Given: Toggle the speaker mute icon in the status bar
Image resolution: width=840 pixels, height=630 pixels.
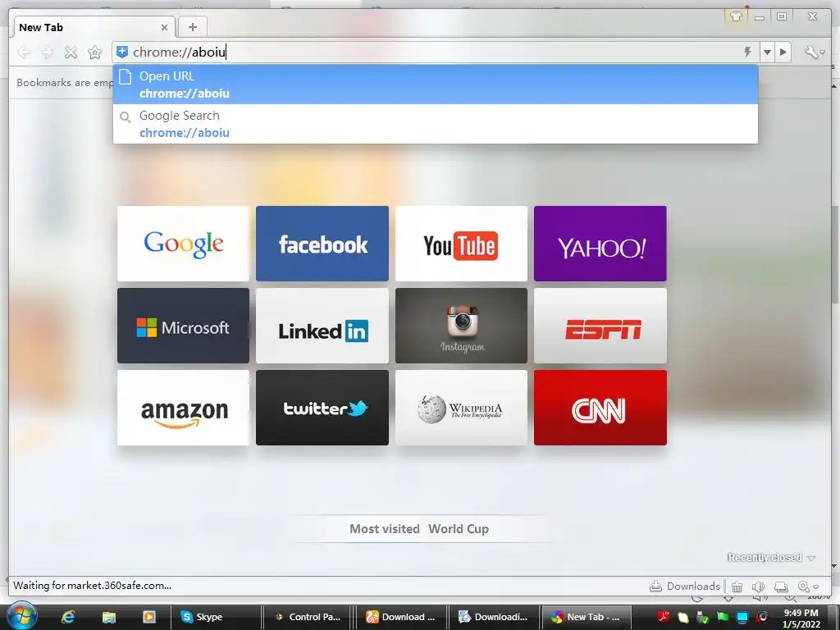Looking at the screenshot, I should pos(758,587).
